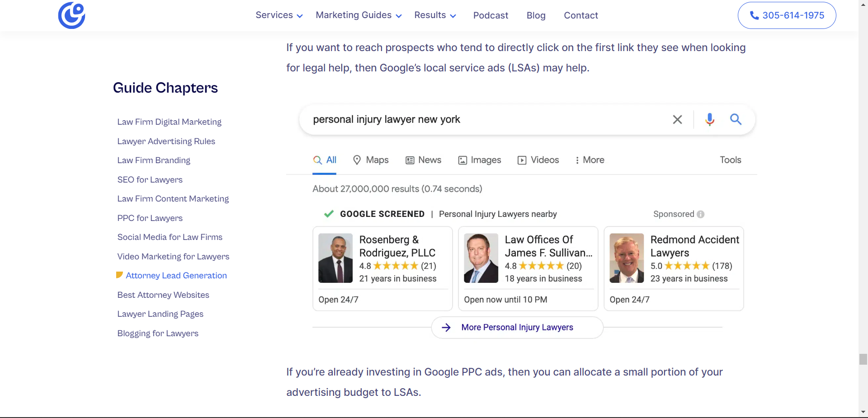Open the Blog page
This screenshot has height=418, width=868.
click(536, 15)
